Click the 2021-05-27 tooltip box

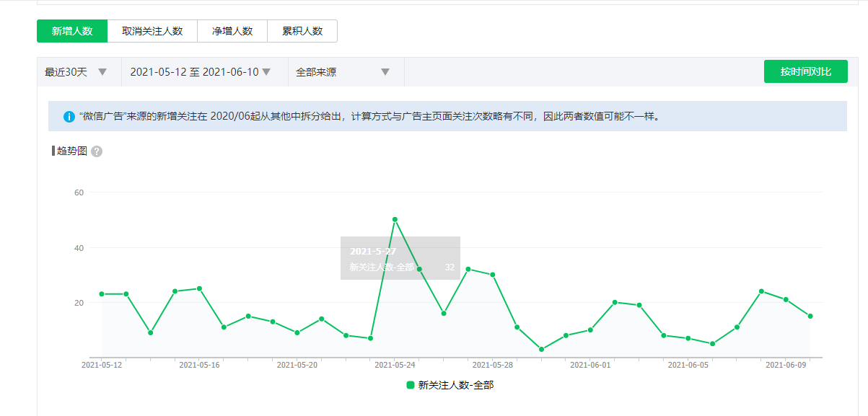tap(400, 258)
